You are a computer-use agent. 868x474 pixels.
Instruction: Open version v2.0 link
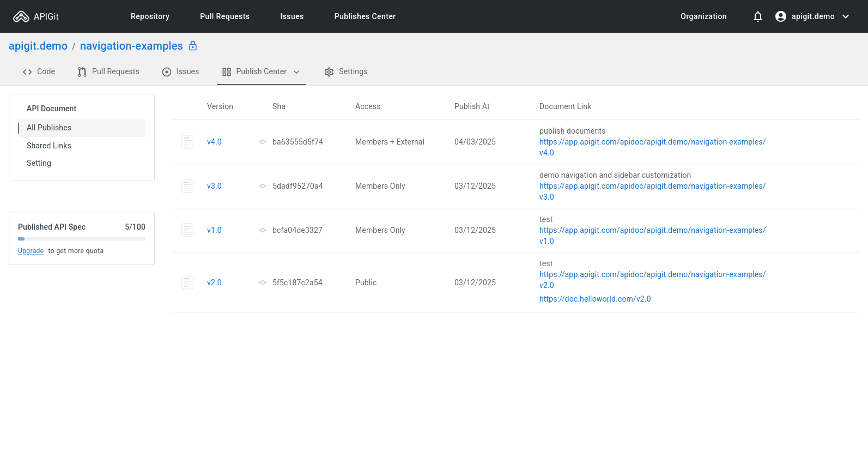[214, 283]
